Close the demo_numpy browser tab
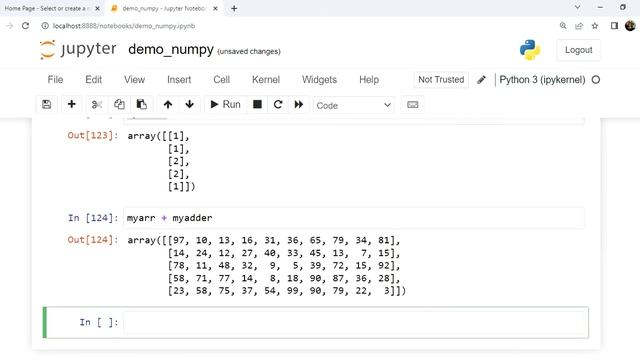The image size is (640, 360). tap(216, 8)
